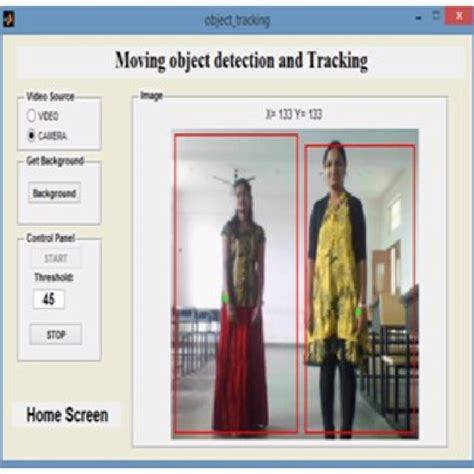Screen dimensions: 474x474
Task: Click the Get Background panel title
Action: [55, 161]
